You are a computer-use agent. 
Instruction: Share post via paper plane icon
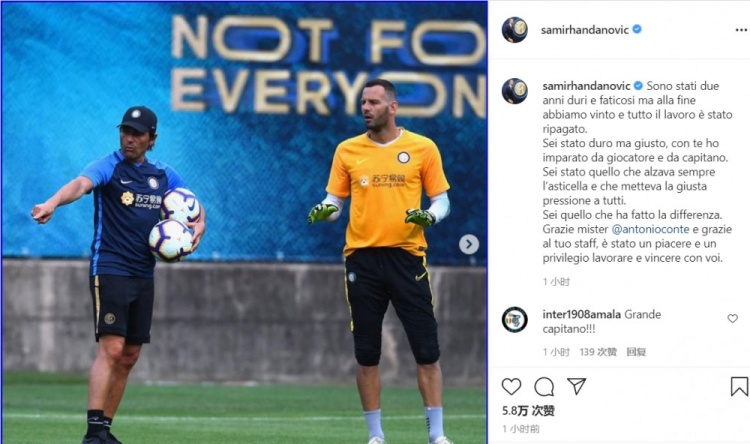(x=576, y=386)
